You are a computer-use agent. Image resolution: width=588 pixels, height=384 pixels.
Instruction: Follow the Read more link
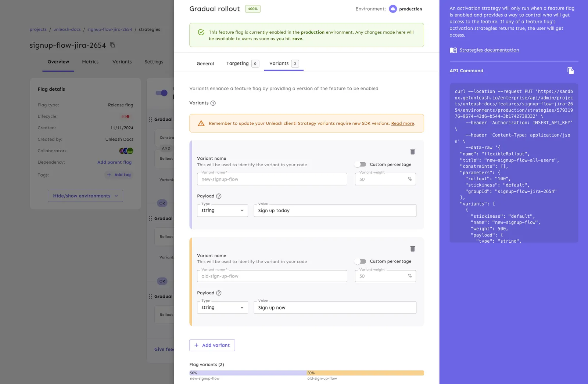coord(402,123)
